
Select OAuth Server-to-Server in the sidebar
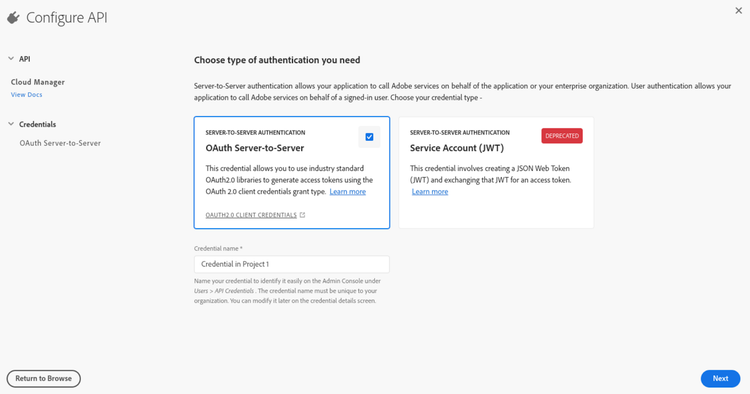pos(60,143)
